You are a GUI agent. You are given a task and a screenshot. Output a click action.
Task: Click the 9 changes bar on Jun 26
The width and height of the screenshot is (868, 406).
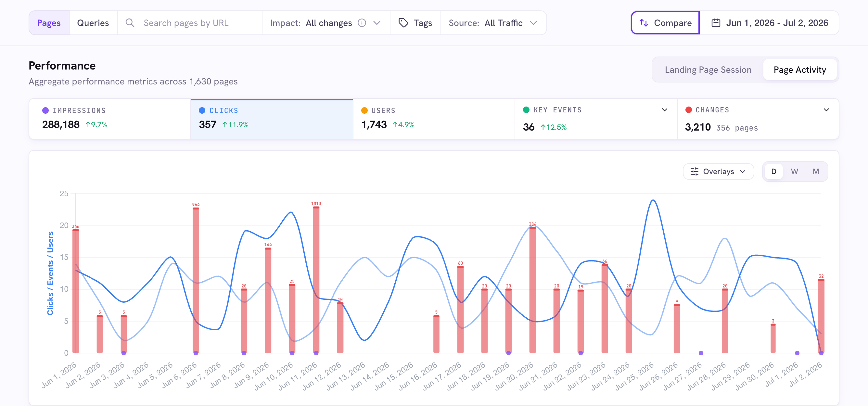click(677, 329)
